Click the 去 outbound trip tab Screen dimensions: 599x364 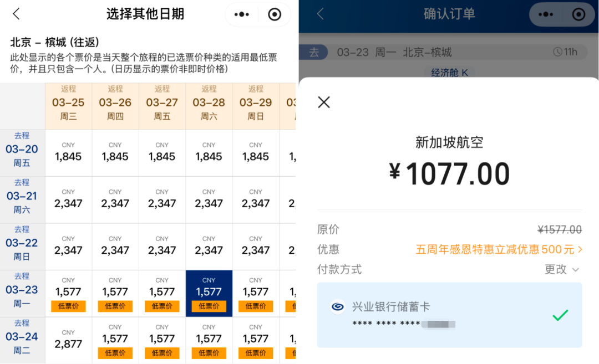tap(314, 52)
